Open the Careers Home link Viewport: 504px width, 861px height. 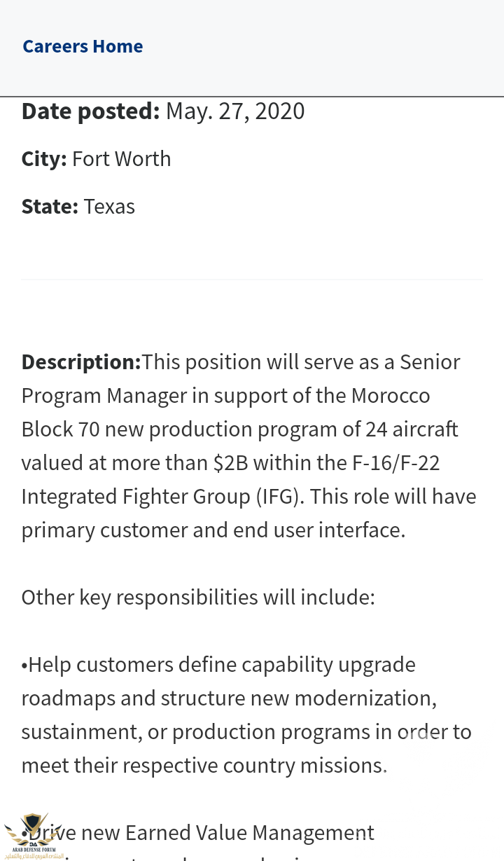pos(83,46)
